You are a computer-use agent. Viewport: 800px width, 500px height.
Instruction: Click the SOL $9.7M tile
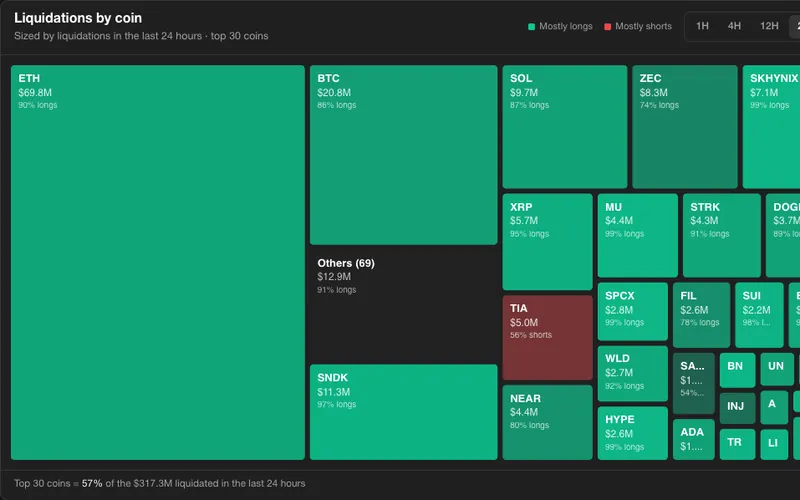[x=565, y=127]
